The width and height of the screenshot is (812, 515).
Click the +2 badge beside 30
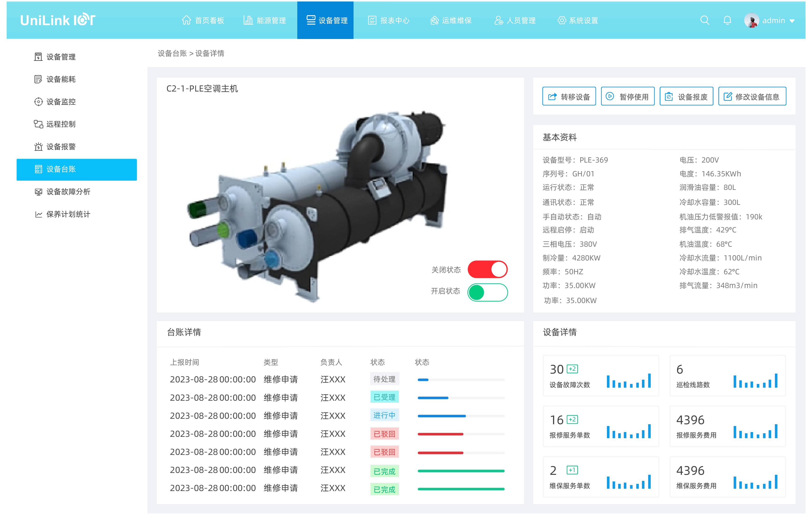(x=572, y=369)
